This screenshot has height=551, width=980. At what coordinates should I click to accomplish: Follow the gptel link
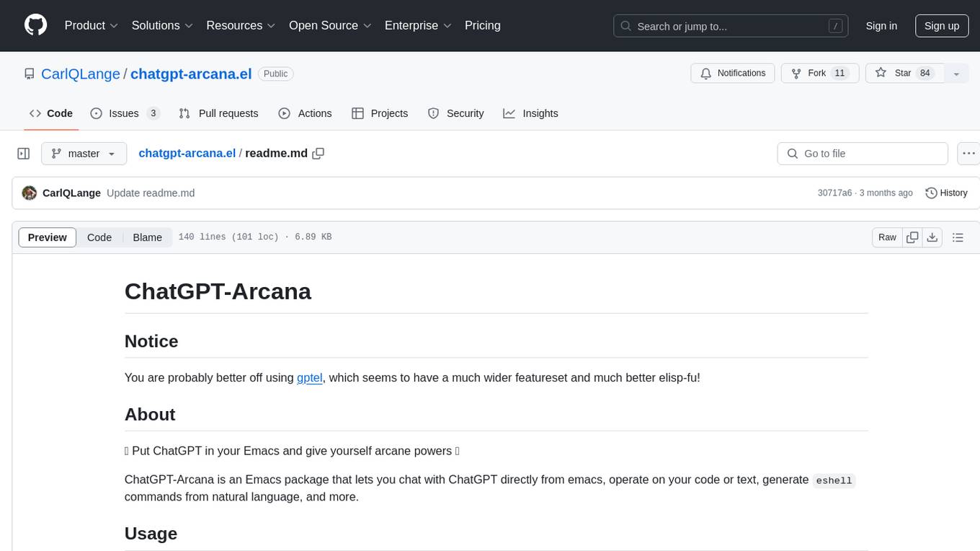point(310,377)
